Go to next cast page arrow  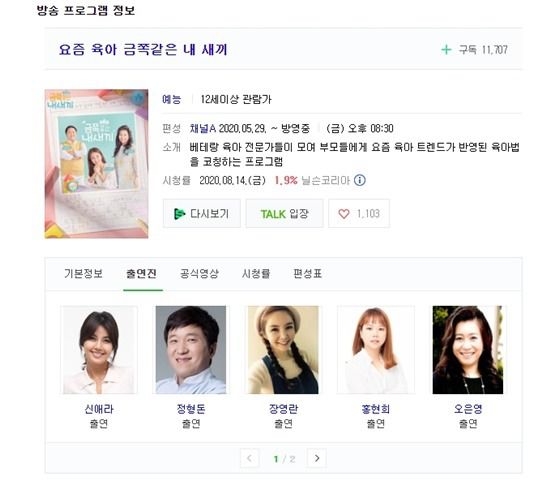[317, 458]
